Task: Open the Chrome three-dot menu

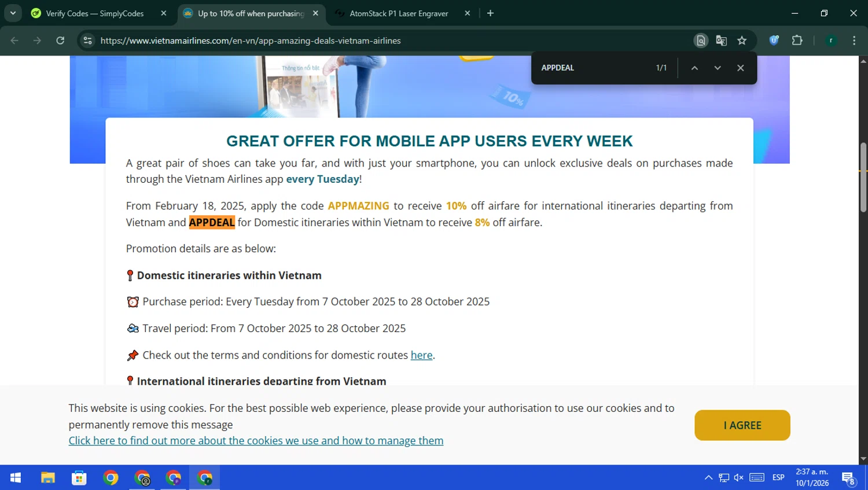Action: tap(854, 40)
